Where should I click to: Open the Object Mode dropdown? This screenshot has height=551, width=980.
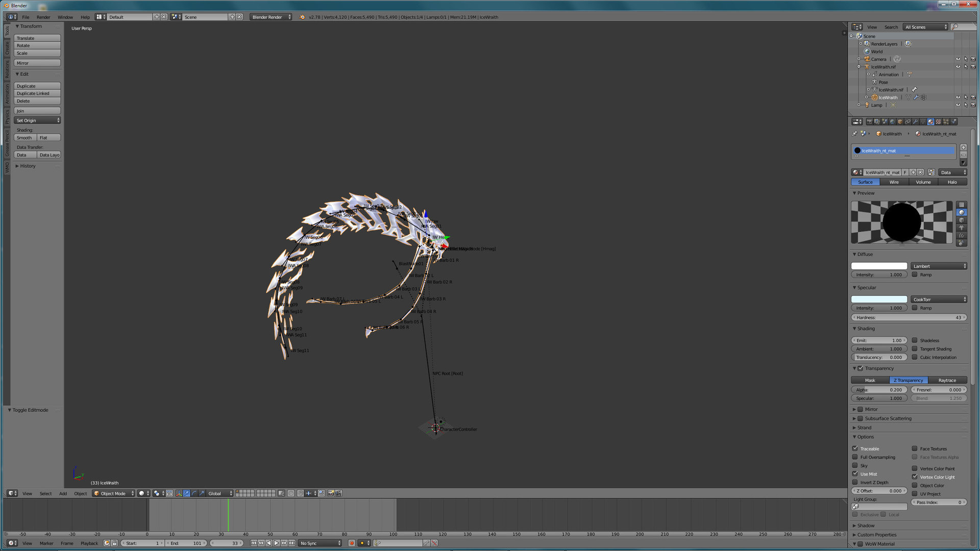coord(114,493)
